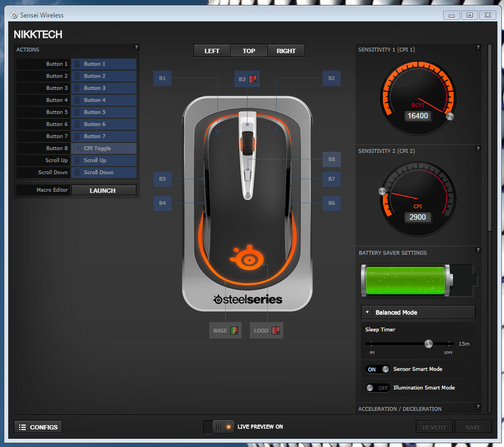Click the green battery level indicator
The image size is (504, 447).
pyautogui.click(x=407, y=280)
